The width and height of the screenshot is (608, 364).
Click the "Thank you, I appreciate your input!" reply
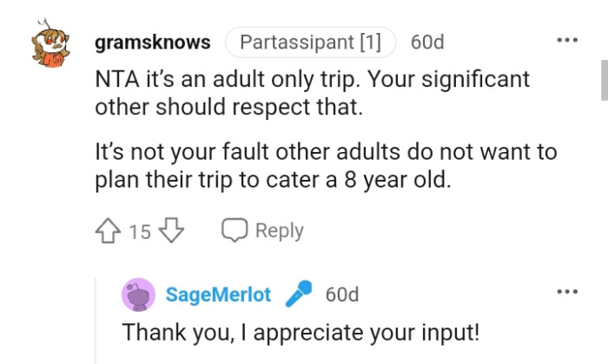pos(301,333)
